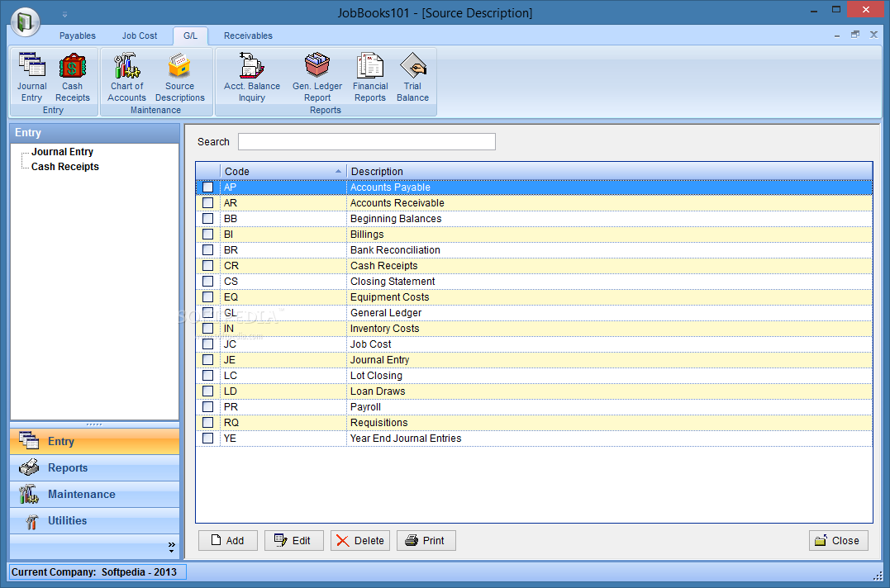This screenshot has height=588, width=890.
Task: Open the Chart of Accounts ribbon icon
Action: 126,77
